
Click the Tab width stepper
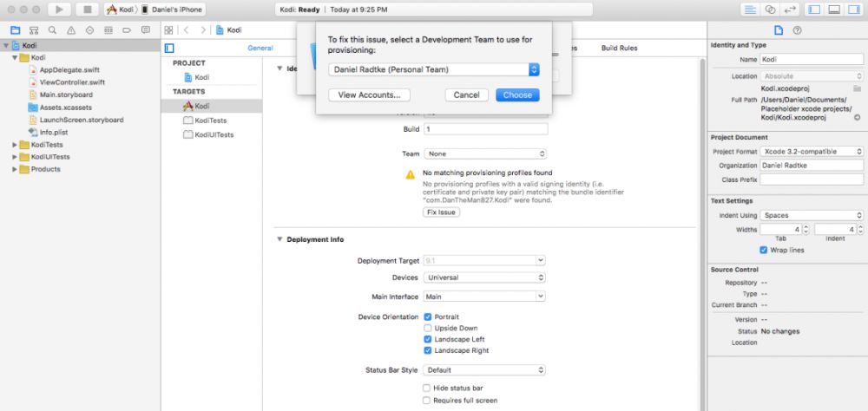pos(806,229)
